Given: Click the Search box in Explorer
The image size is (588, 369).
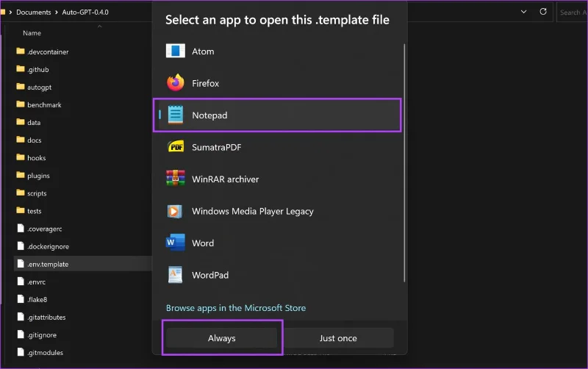Looking at the screenshot, I should [x=573, y=12].
